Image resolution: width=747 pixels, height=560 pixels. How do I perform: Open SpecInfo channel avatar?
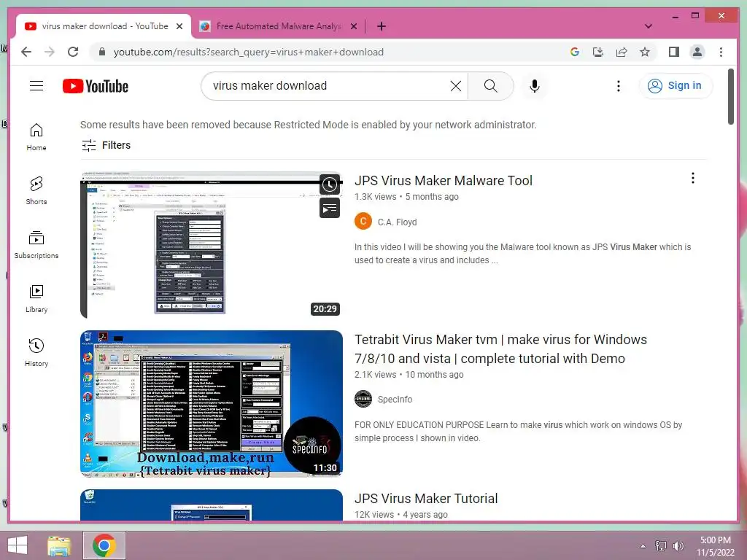[363, 399]
